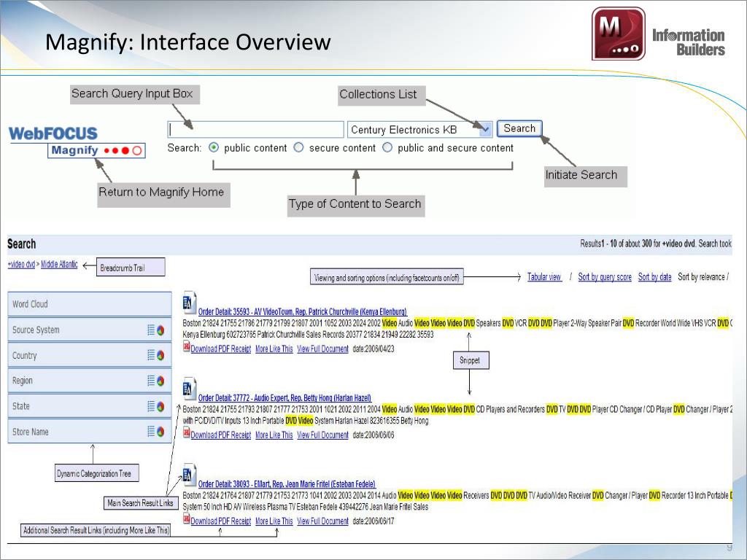Viewport: 747px width, 560px height.
Task: View Full Document for order 38093
Action: pos(322,521)
